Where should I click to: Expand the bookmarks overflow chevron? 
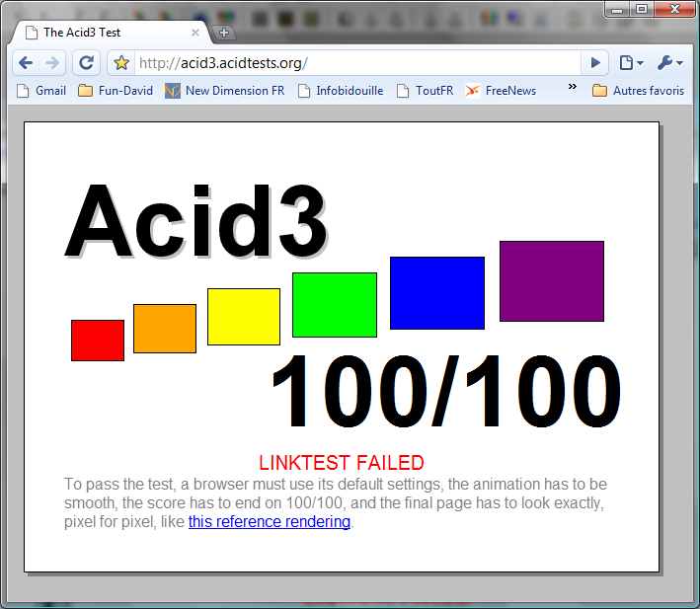(x=572, y=89)
